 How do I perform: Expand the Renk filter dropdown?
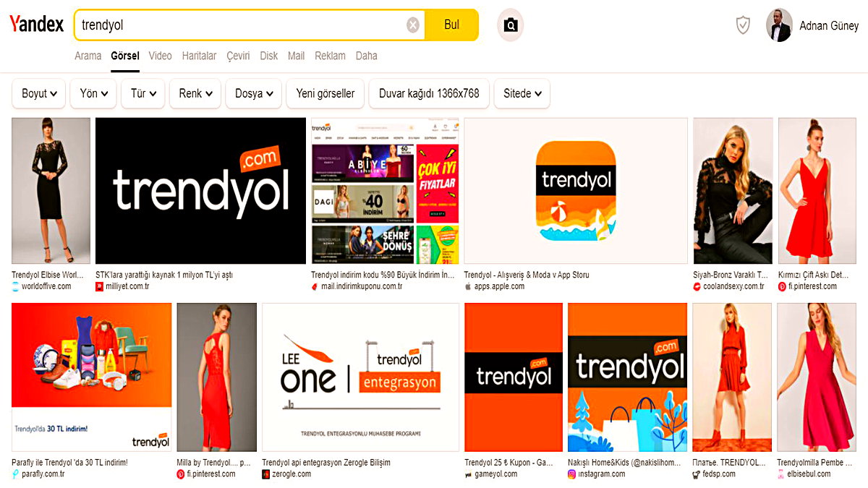195,93
